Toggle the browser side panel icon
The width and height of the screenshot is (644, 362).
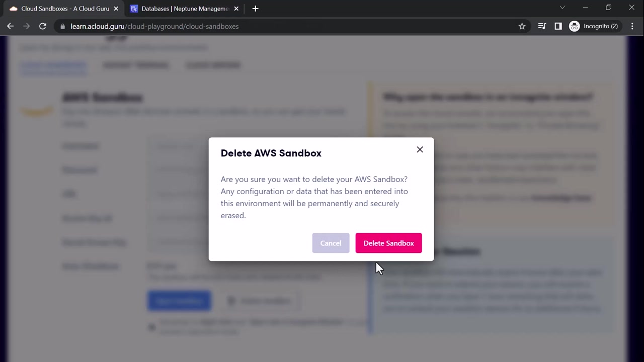(x=558, y=26)
